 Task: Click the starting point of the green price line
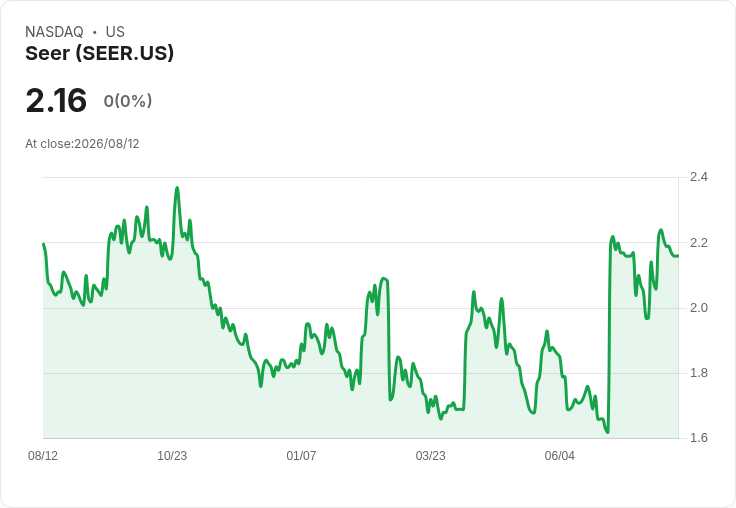click(x=44, y=244)
